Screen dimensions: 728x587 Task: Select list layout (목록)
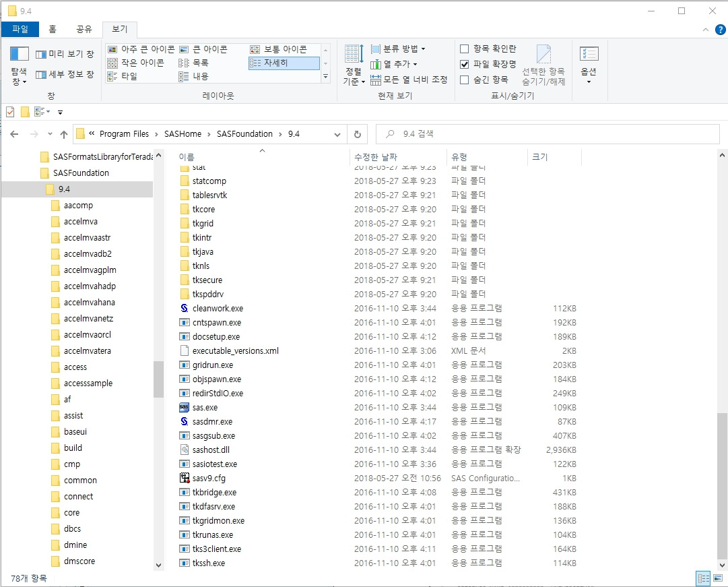193,63
